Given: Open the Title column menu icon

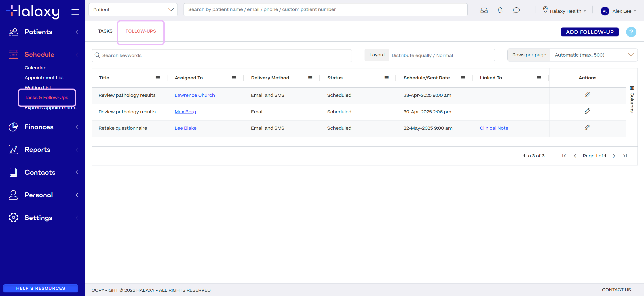Looking at the screenshot, I should (158, 78).
